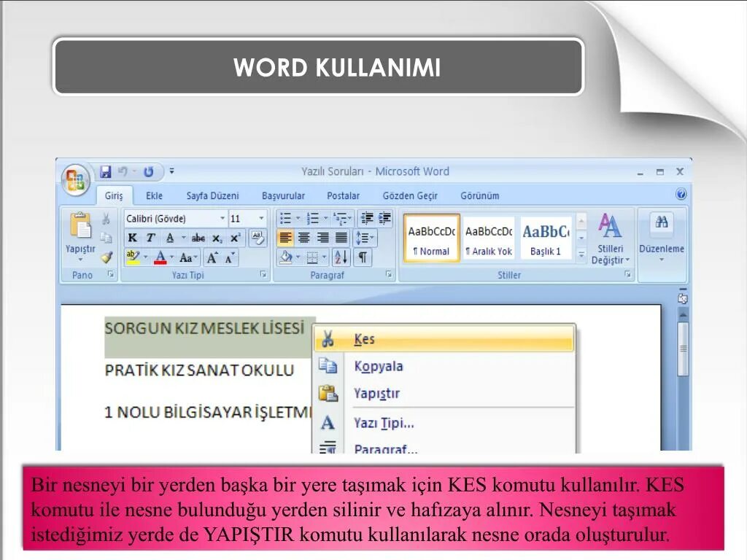Toggle align left paragraph button
The image size is (747, 560).
click(x=285, y=237)
